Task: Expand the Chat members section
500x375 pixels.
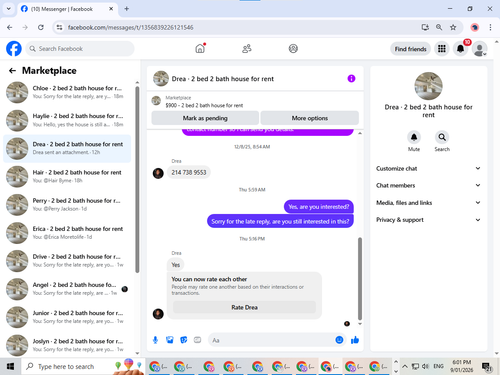Action: point(428,185)
